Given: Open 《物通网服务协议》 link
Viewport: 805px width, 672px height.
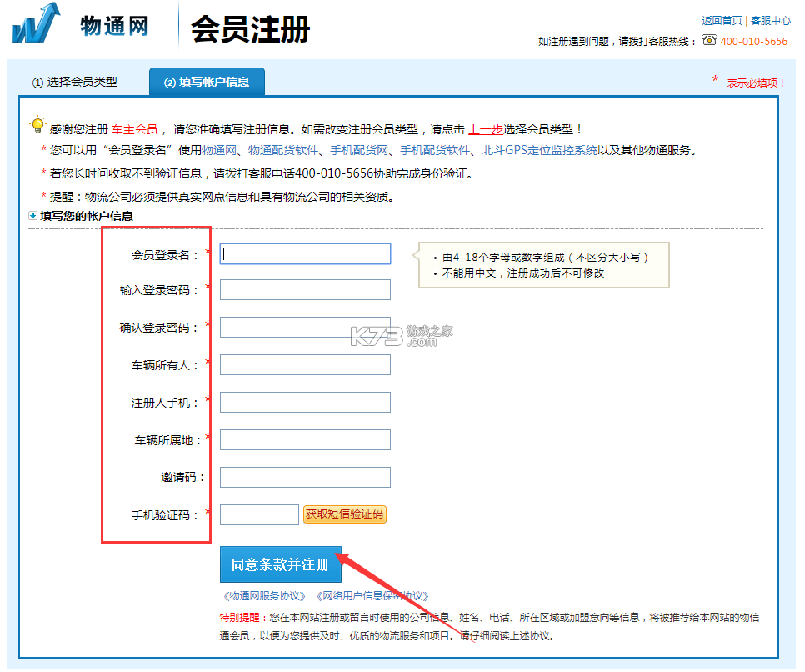Looking at the screenshot, I should tap(264, 596).
